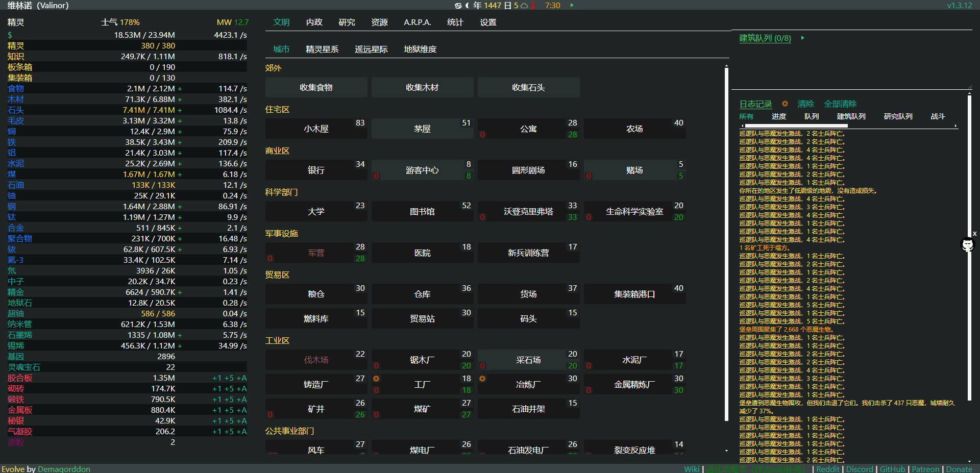
Task: Click the moon phase icon in top bar
Action: [467, 6]
